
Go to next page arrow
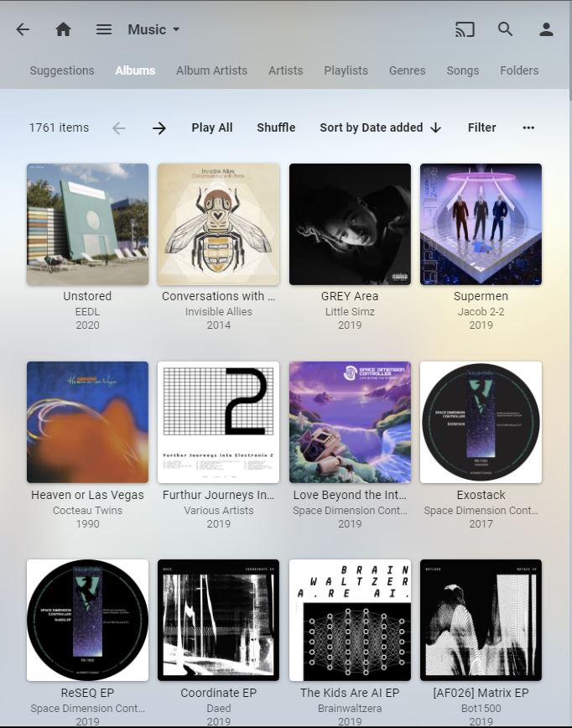coord(159,128)
